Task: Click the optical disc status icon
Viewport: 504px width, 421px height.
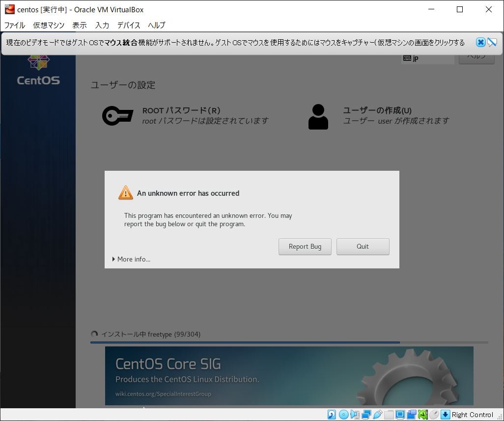Action: (343, 415)
